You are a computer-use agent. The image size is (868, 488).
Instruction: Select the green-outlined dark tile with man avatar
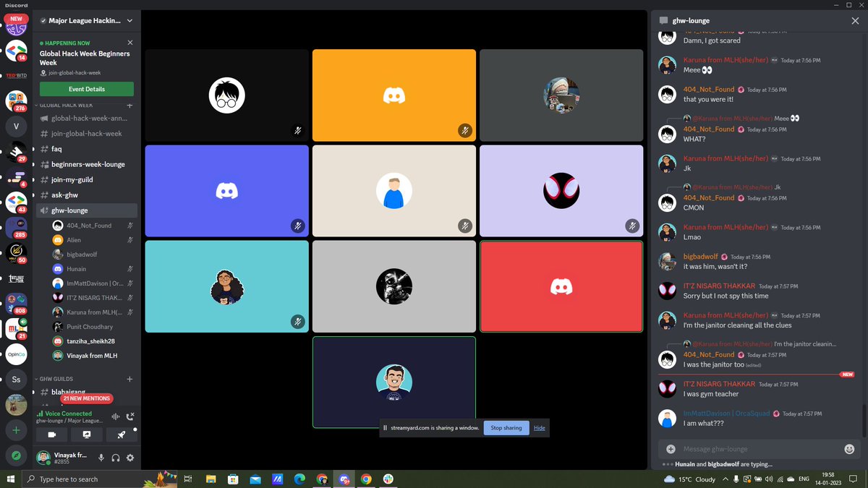click(394, 382)
